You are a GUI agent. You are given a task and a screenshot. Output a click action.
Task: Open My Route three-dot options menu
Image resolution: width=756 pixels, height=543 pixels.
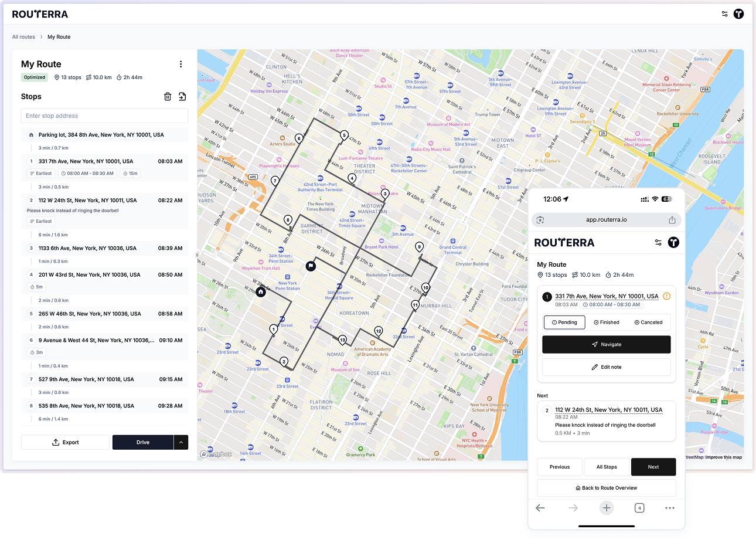181,65
